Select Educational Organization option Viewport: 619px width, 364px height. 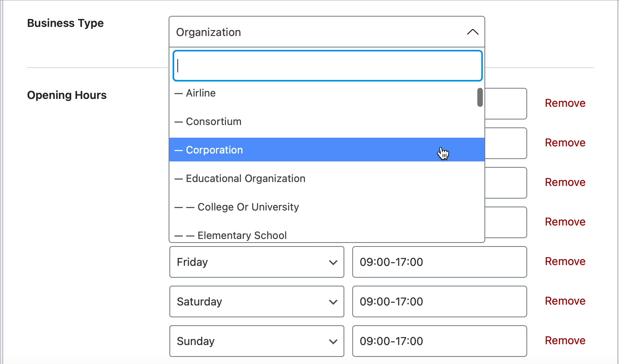point(245,179)
